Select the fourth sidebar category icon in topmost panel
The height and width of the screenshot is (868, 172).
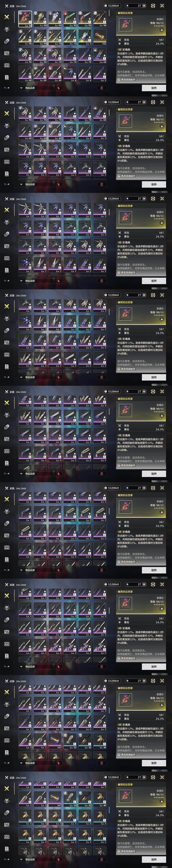pos(6,53)
